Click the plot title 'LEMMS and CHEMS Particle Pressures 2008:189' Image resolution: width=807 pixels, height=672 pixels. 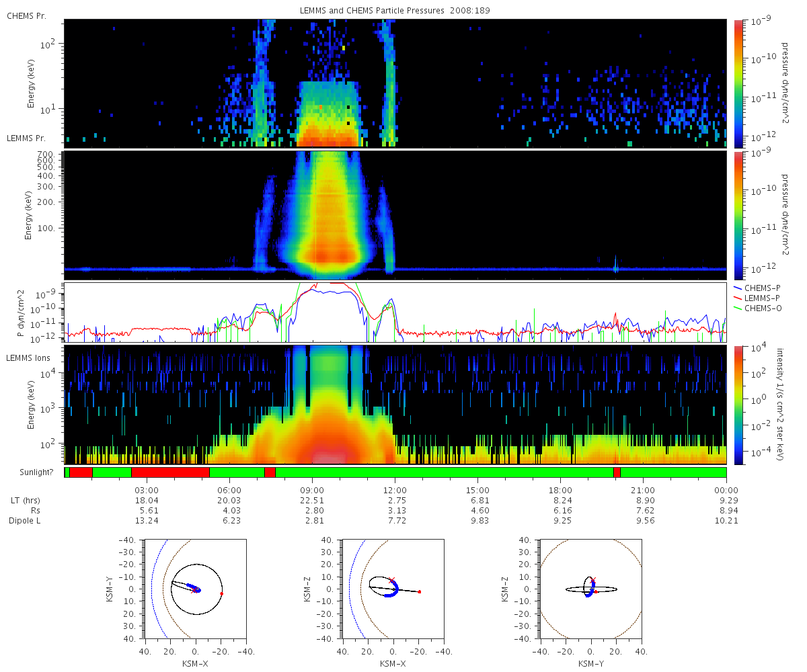395,11
